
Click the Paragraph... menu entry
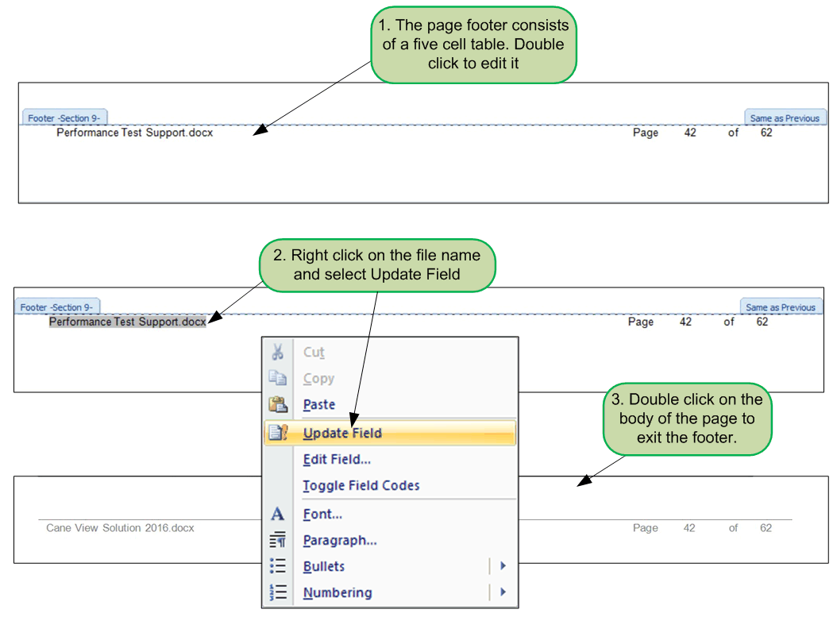(340, 539)
